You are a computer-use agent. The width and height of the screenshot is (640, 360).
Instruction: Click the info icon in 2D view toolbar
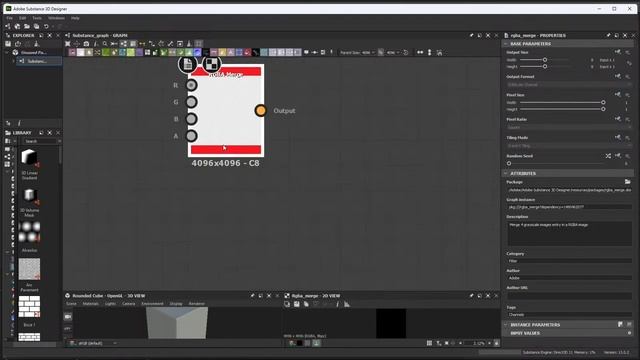(337, 304)
